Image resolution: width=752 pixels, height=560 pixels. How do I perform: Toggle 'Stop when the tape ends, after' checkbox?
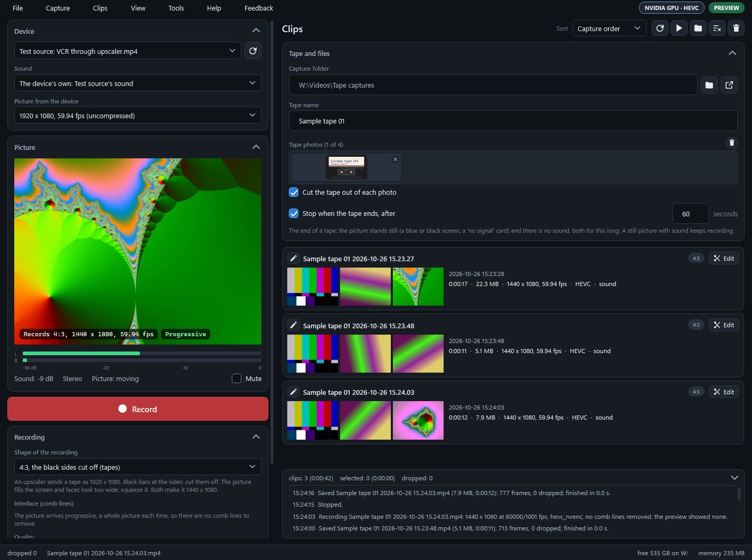[x=294, y=213]
